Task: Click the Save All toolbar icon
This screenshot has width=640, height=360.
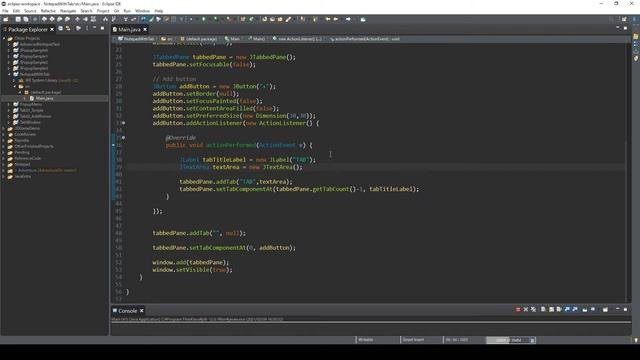Action: pos(26,19)
